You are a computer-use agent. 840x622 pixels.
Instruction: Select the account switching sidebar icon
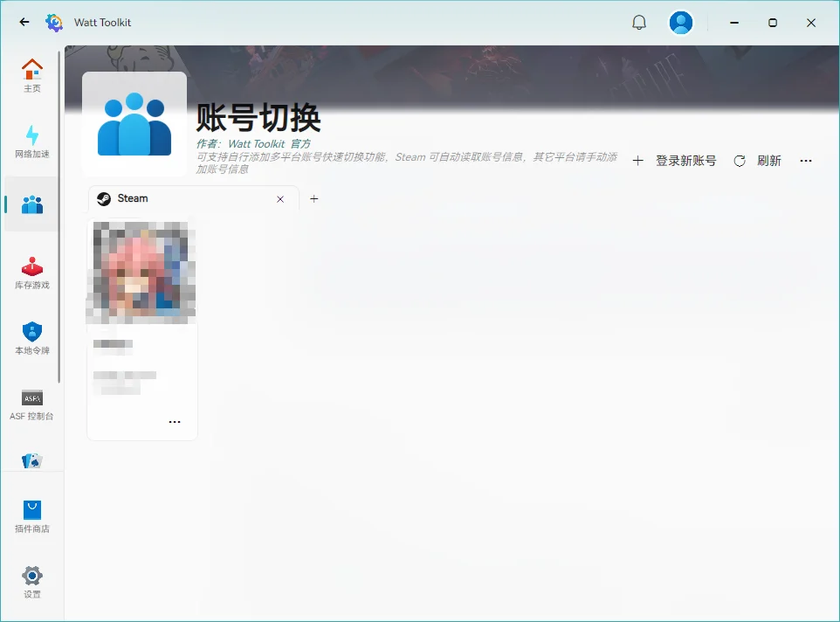click(x=32, y=204)
